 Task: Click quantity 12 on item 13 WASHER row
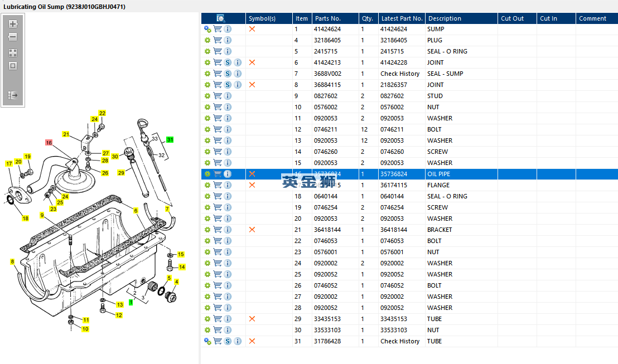pos(364,140)
